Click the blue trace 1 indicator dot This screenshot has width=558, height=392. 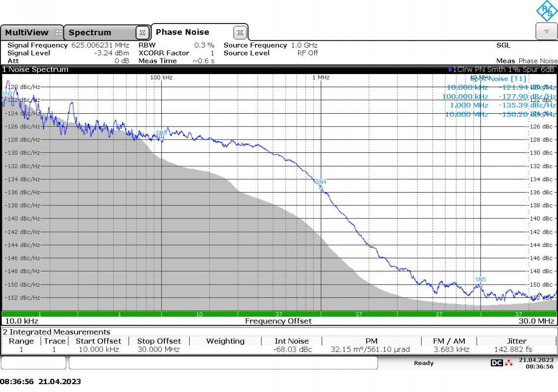450,70
